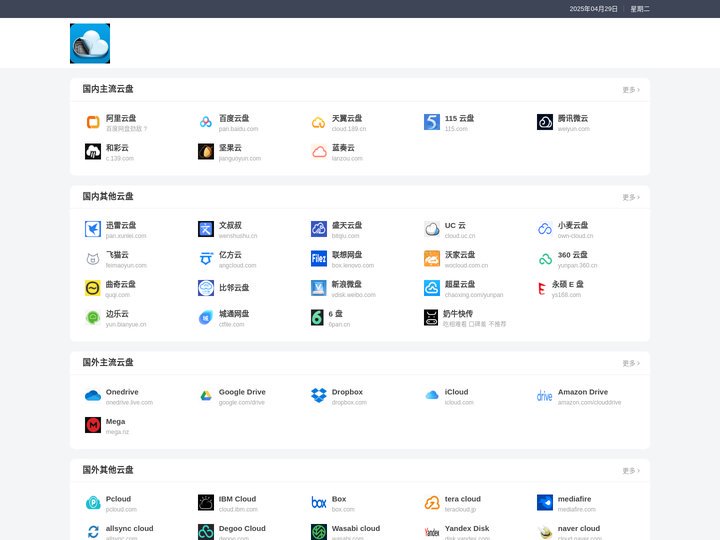Image resolution: width=720 pixels, height=540 pixels.
Task: Open the 比邻云盘 link
Action: click(234, 288)
